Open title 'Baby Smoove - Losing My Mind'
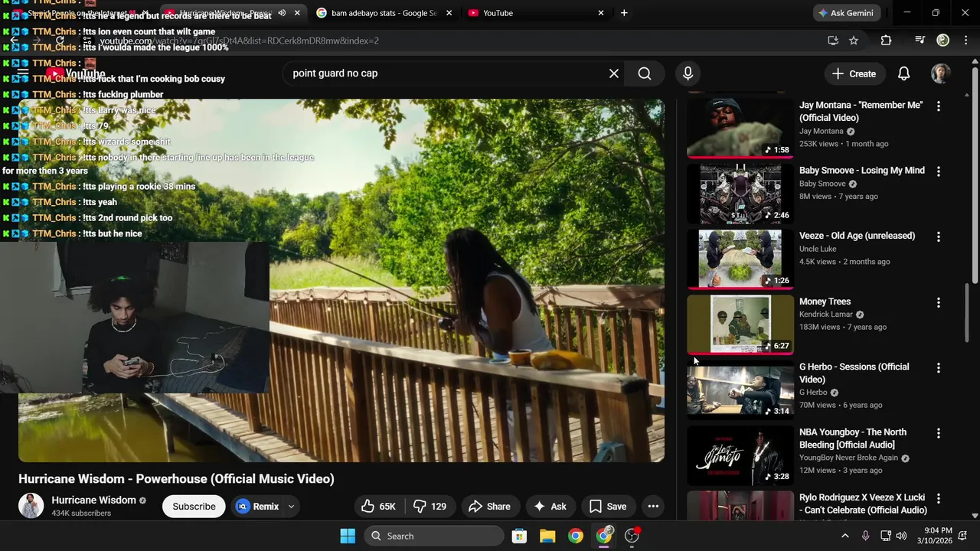980x551 pixels. (x=862, y=170)
